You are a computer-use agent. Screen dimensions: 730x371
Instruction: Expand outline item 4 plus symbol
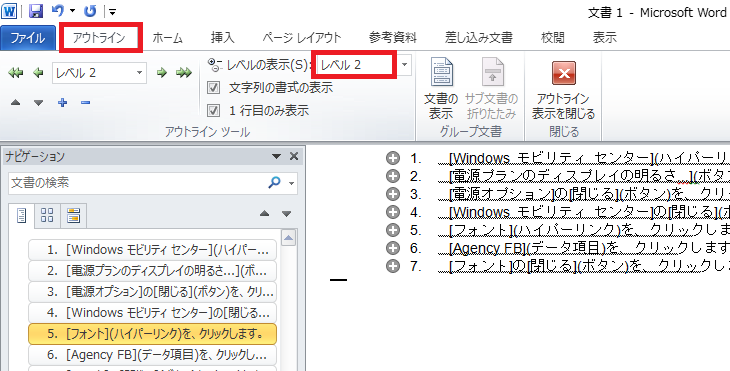pyautogui.click(x=393, y=212)
